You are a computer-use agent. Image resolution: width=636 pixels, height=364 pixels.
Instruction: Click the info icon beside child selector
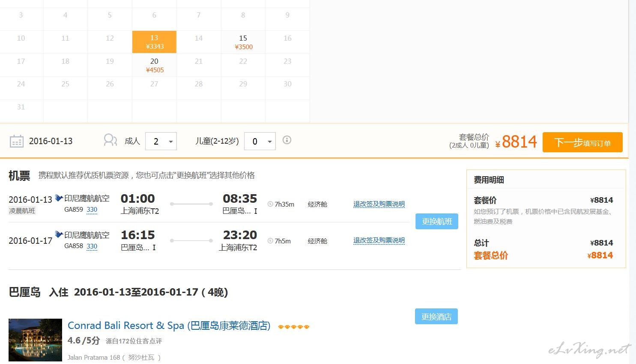[x=287, y=140]
